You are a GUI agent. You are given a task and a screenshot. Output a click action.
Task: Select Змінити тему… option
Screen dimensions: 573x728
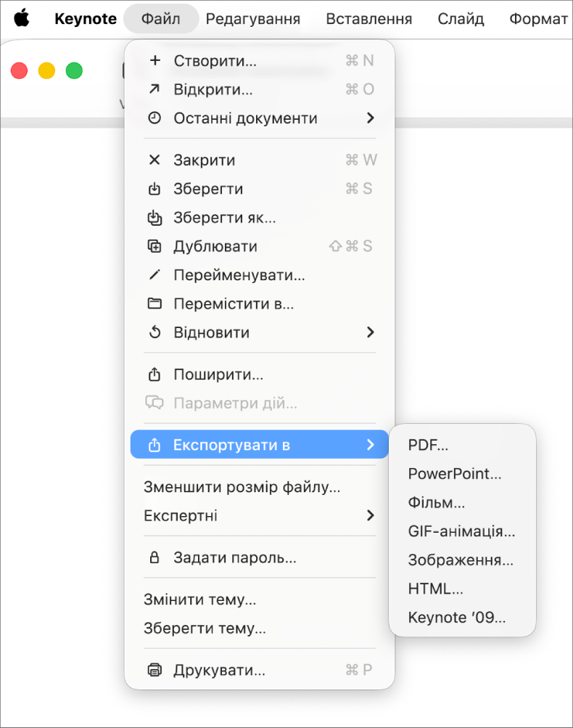click(260, 600)
